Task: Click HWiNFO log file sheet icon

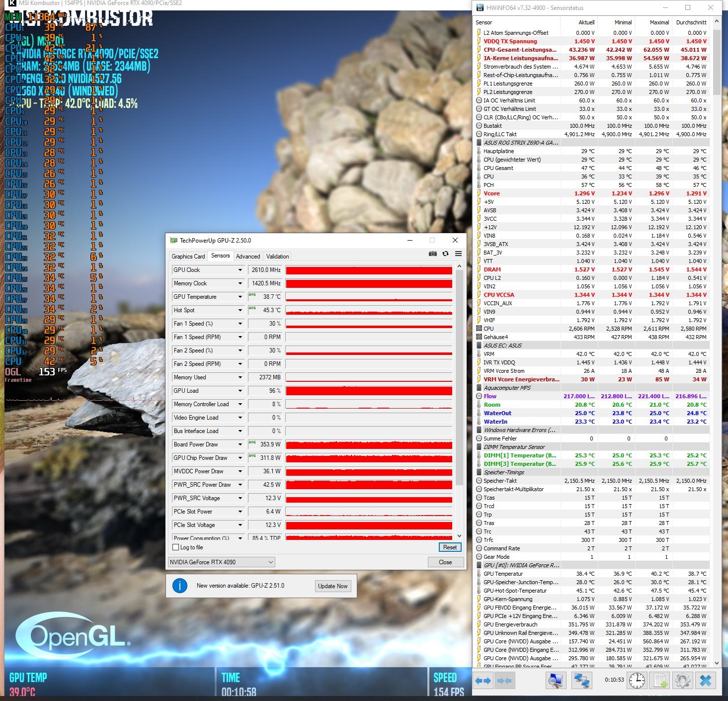Action: point(660,680)
